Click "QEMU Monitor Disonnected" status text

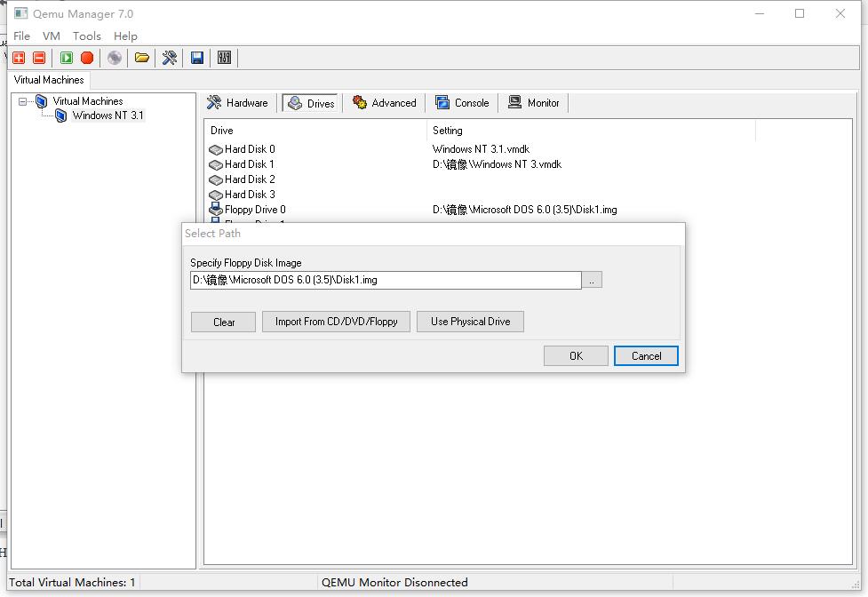[394, 583]
